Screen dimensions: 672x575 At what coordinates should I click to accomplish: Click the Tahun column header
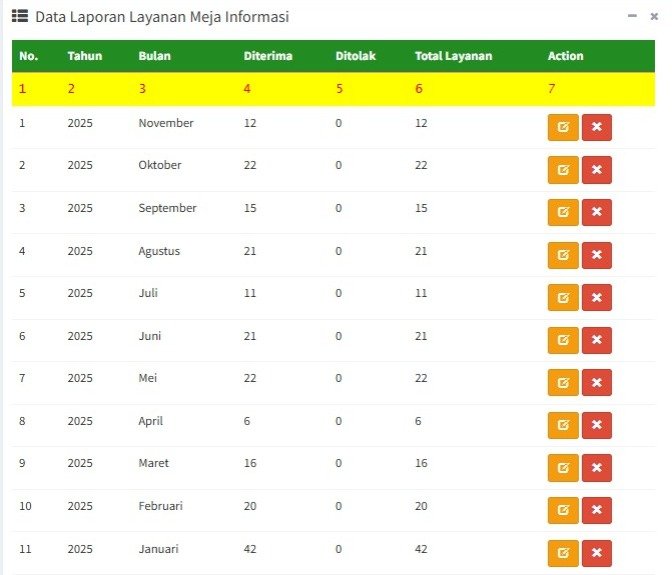85,56
